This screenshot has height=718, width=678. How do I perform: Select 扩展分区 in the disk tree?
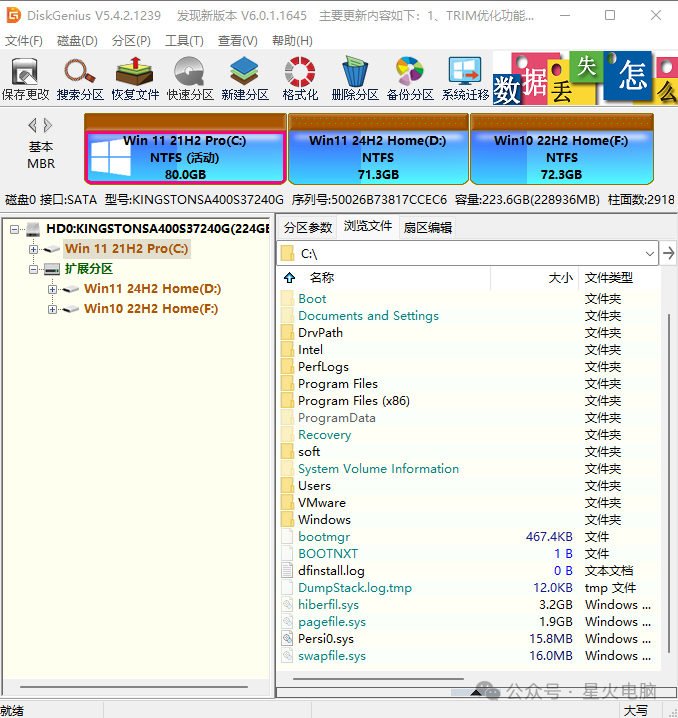(x=89, y=269)
